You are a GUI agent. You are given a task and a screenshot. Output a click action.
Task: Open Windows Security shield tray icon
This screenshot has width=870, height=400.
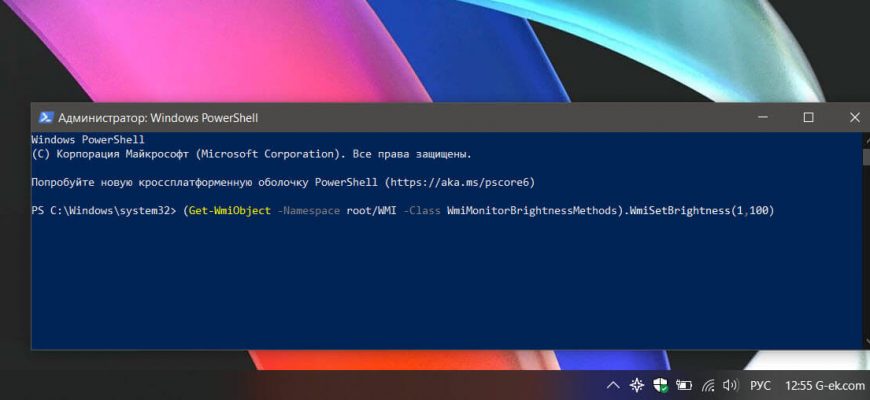pyautogui.click(x=660, y=385)
